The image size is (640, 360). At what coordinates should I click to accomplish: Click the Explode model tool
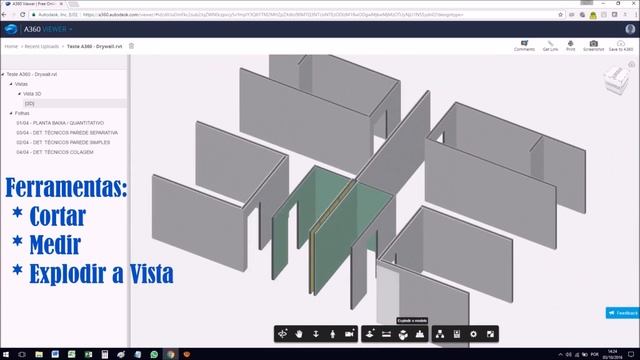coord(403,334)
